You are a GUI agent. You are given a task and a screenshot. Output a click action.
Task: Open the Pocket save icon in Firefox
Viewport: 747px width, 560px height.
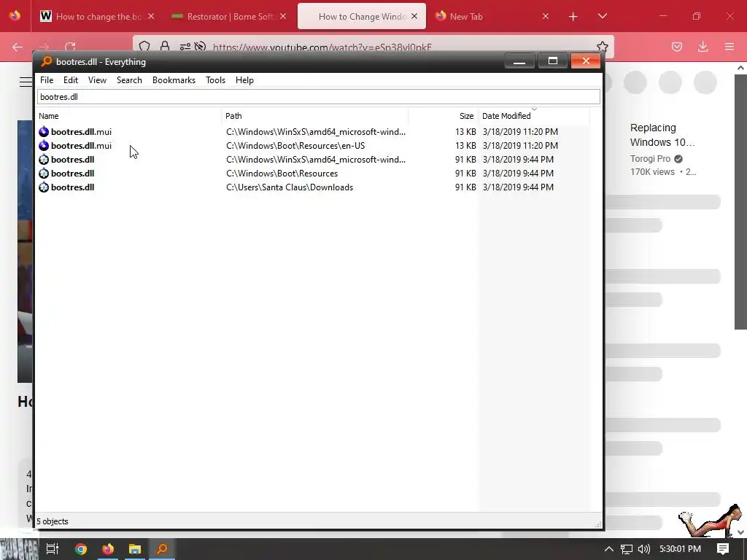(677, 47)
